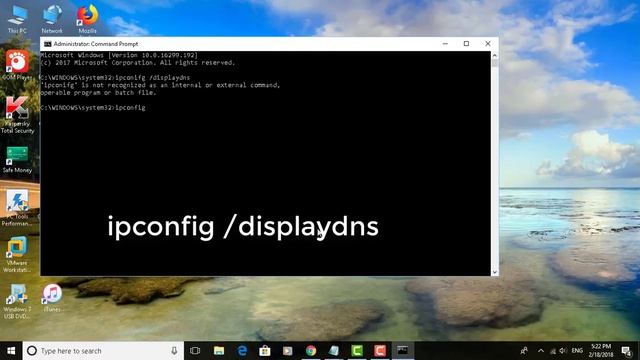Click the Cortana microphone icon
The image size is (640, 360).
(x=174, y=351)
